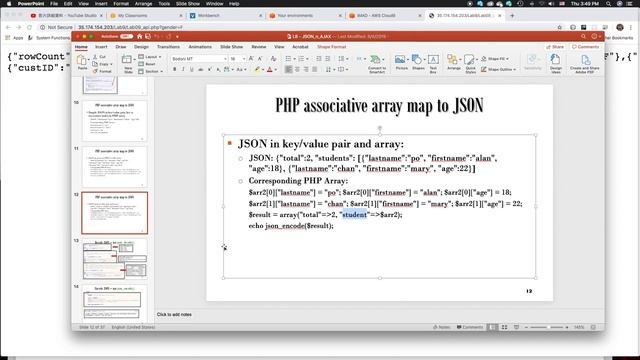Open the Design ribbon tab
The width and height of the screenshot is (640, 360).
[141, 47]
